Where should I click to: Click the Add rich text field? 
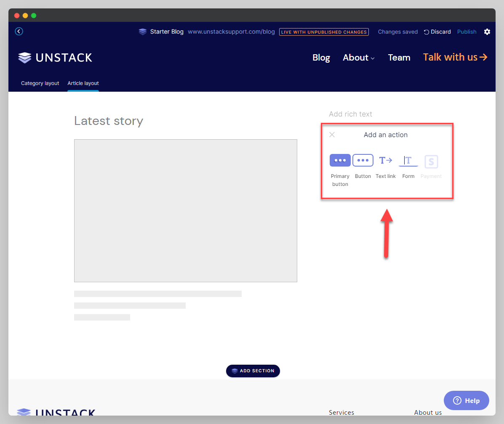click(x=350, y=114)
